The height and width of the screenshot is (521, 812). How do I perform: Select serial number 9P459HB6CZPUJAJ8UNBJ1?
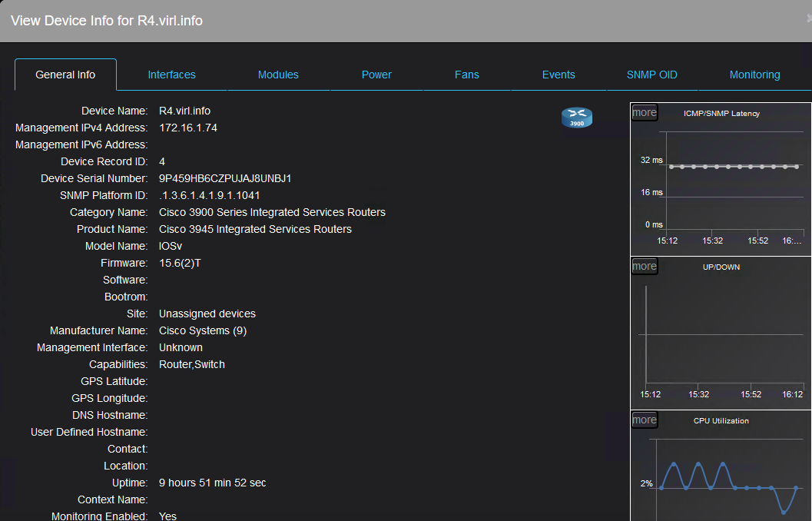click(x=225, y=179)
